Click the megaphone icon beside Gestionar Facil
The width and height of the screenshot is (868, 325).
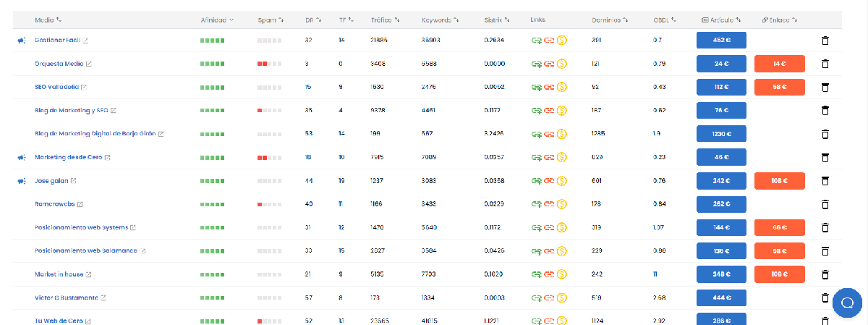21,41
